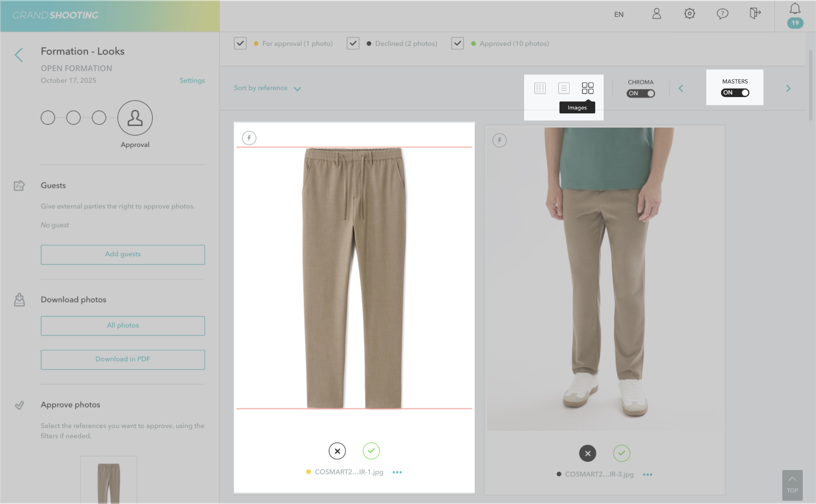
Task: Click the No guest text
Action: click(x=55, y=225)
